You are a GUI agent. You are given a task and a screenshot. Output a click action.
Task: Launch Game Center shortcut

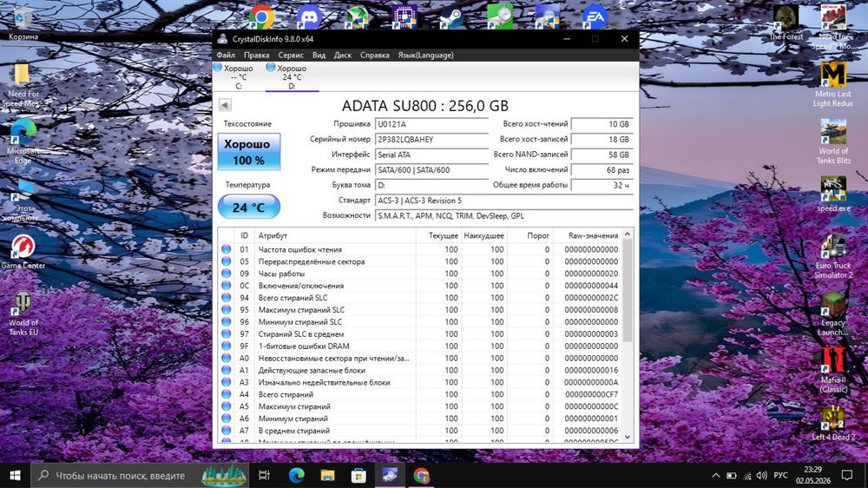[23, 252]
